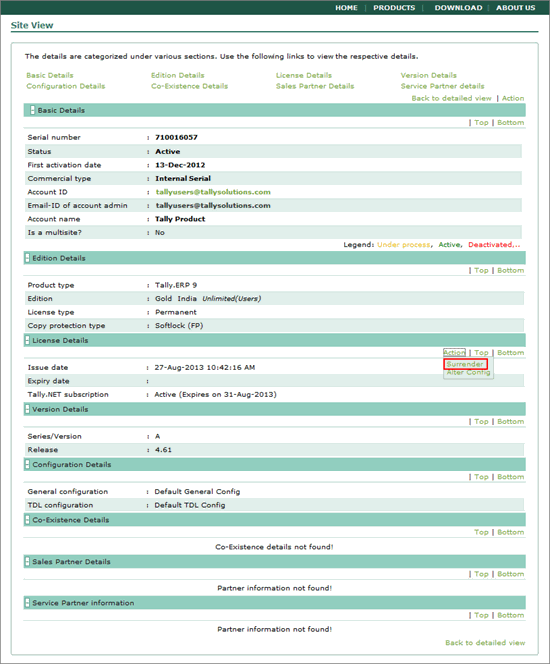Image resolution: width=550 pixels, height=664 pixels.
Task: Select Permanent license type value
Action: 176,312
